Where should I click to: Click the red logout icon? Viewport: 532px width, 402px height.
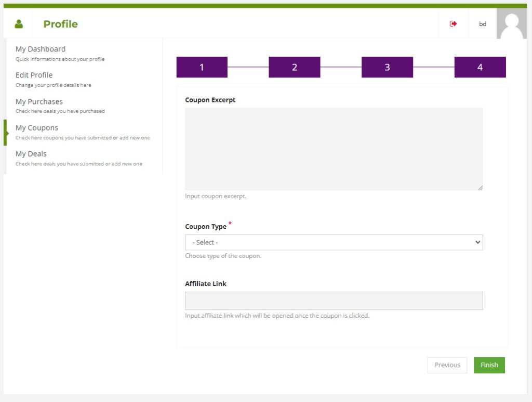pyautogui.click(x=453, y=24)
